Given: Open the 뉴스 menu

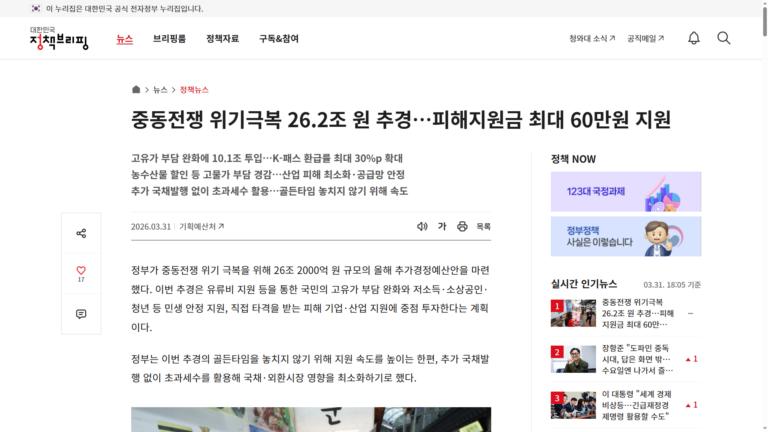Looking at the screenshot, I should [124, 39].
